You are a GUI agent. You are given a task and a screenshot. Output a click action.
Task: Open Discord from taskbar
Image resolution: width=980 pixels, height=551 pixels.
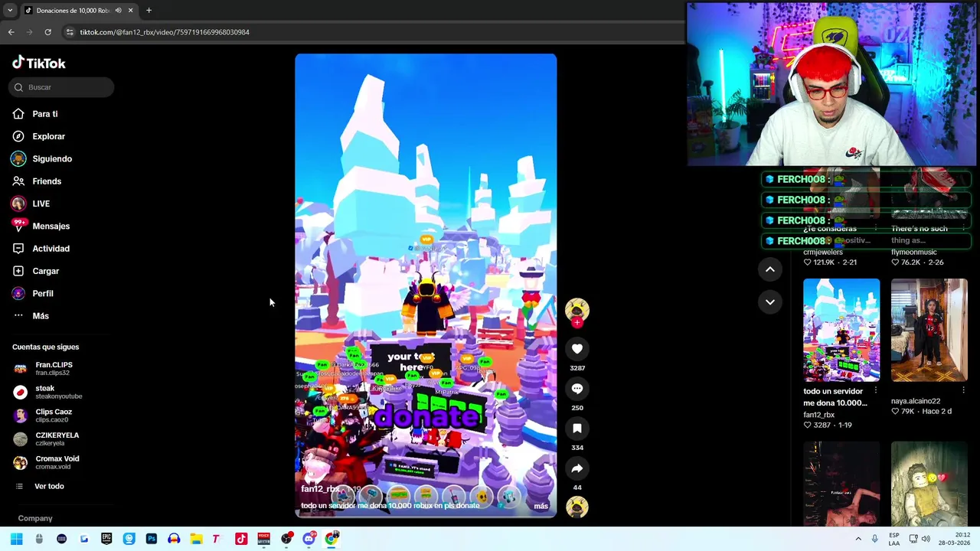click(309, 539)
